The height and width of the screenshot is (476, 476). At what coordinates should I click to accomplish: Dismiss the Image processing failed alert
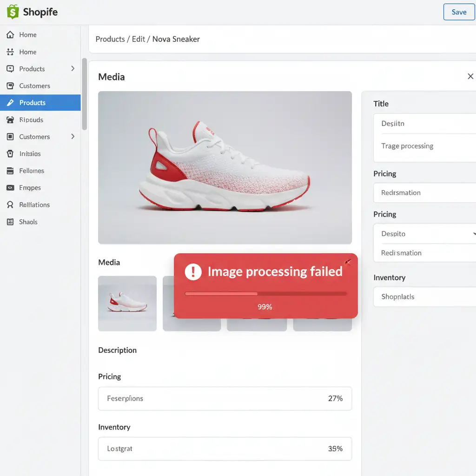[x=348, y=263]
